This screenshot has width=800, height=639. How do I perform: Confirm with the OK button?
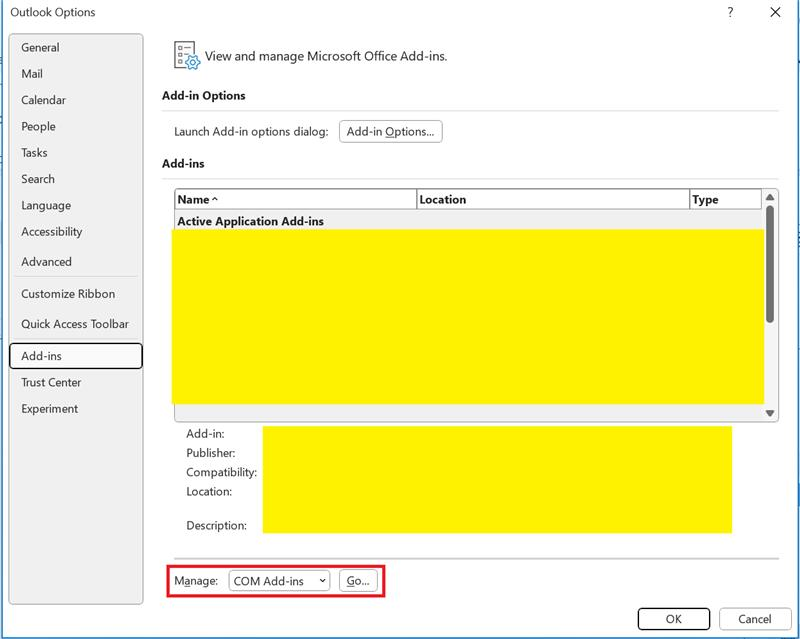[673, 619]
